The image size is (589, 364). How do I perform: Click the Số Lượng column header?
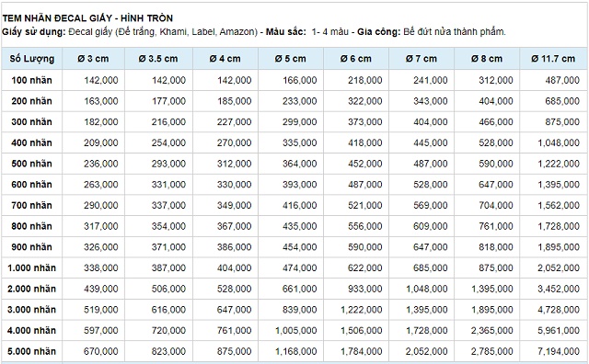point(32,59)
